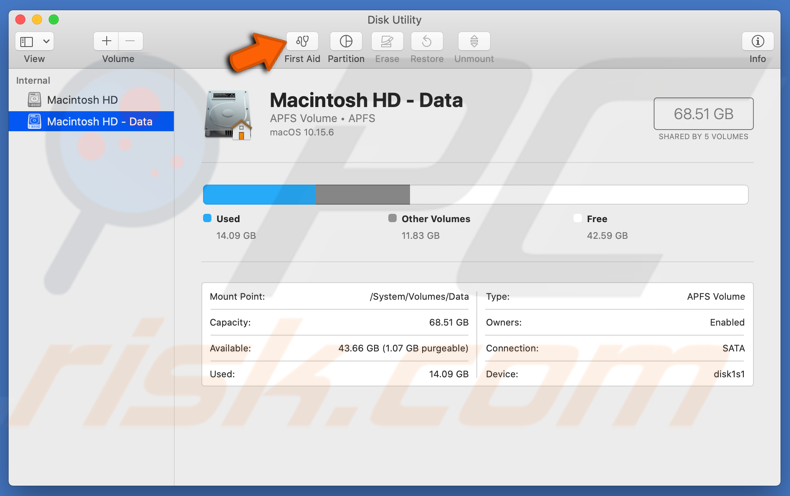Image resolution: width=790 pixels, height=496 pixels.
Task: Click the Unmount toolbar icon
Action: click(x=474, y=41)
